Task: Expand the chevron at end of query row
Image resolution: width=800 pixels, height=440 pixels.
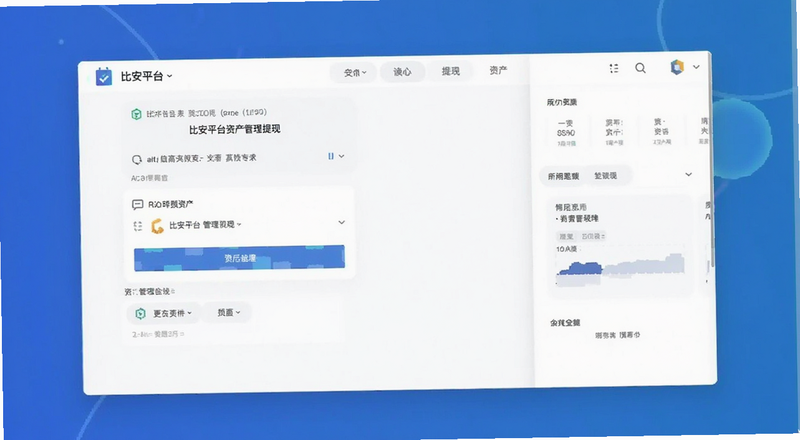Action: pos(342,156)
